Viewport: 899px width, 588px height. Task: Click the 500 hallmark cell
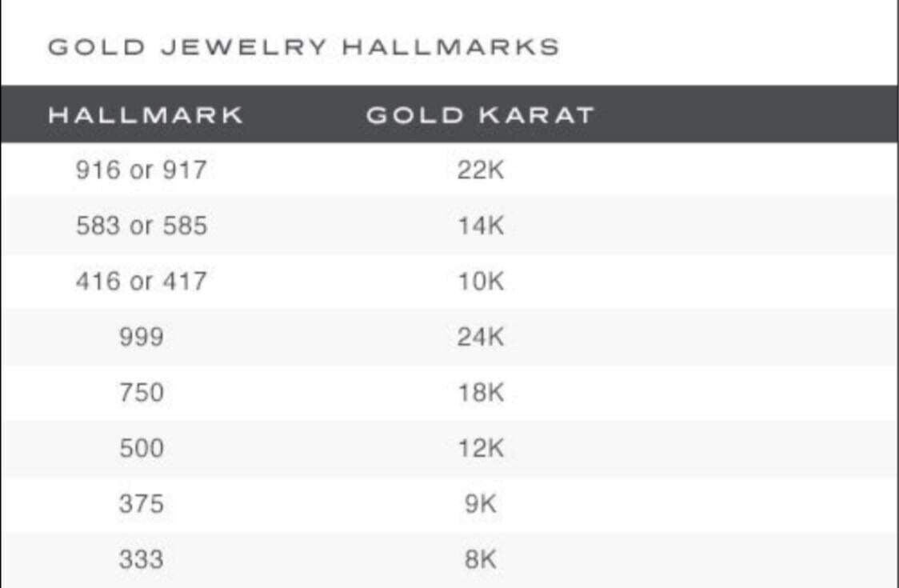point(141,448)
